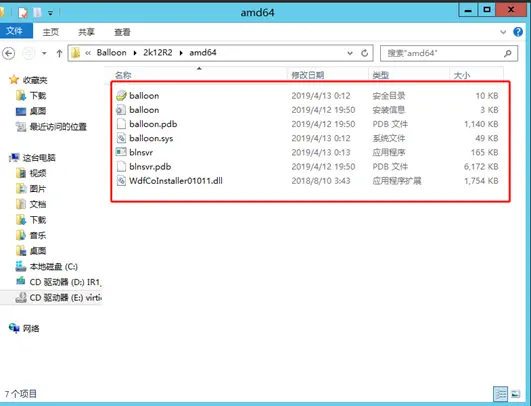Click the 最近访问的位置 icon
This screenshot has width=531, height=406.
[21, 127]
